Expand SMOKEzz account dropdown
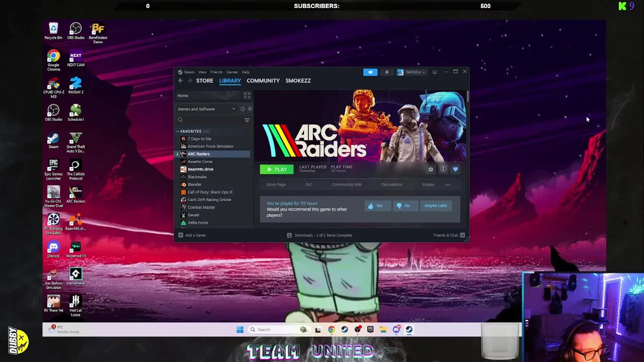Image resolution: width=644 pixels, height=362 pixels. tap(411, 72)
